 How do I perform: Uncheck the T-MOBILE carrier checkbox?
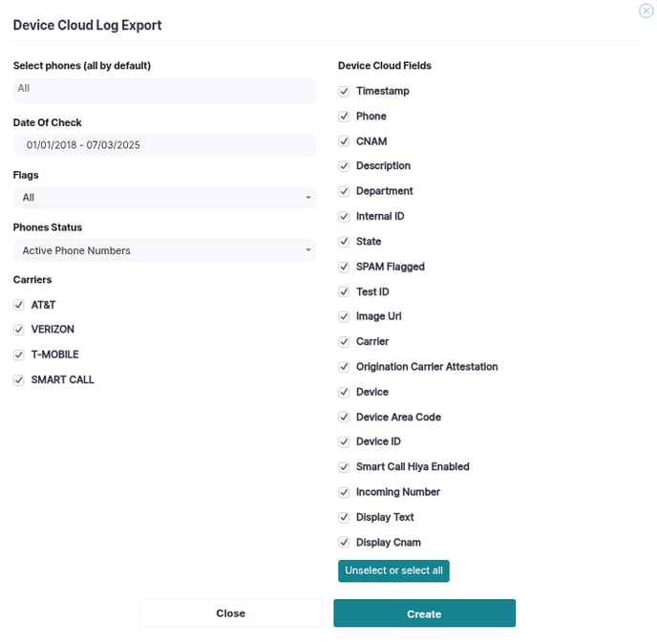(x=18, y=354)
